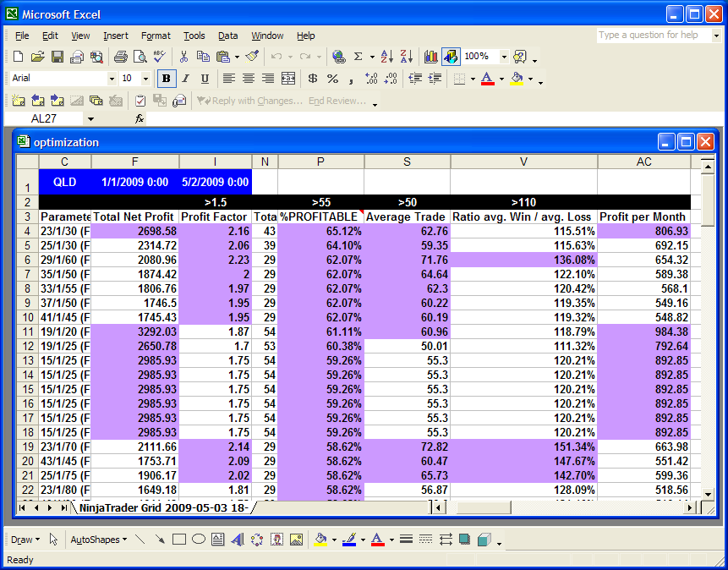Image resolution: width=728 pixels, height=570 pixels.
Task: Open Print Preview magnifier page icon
Action: [140, 57]
